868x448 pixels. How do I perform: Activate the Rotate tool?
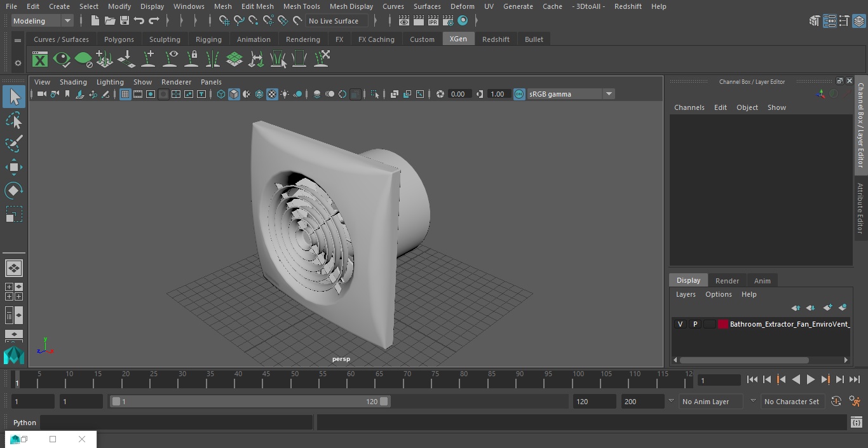click(x=14, y=191)
